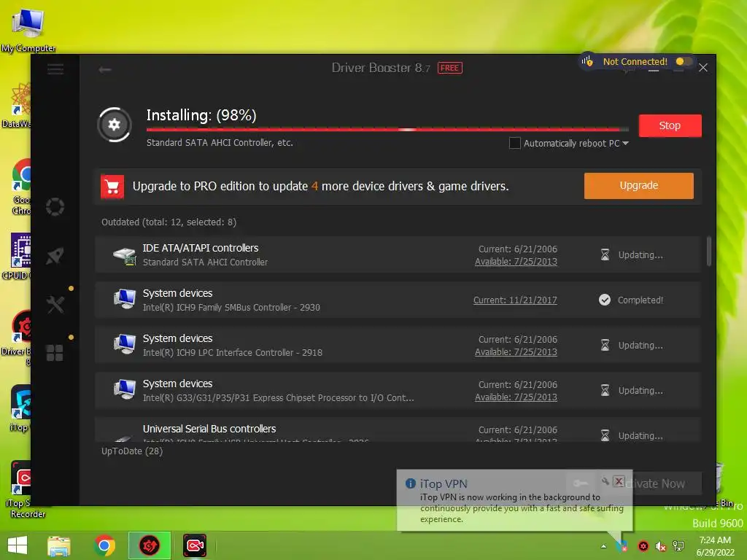Click the FREE edition badge
Viewport: 747px width, 560px height.
pyautogui.click(x=449, y=68)
